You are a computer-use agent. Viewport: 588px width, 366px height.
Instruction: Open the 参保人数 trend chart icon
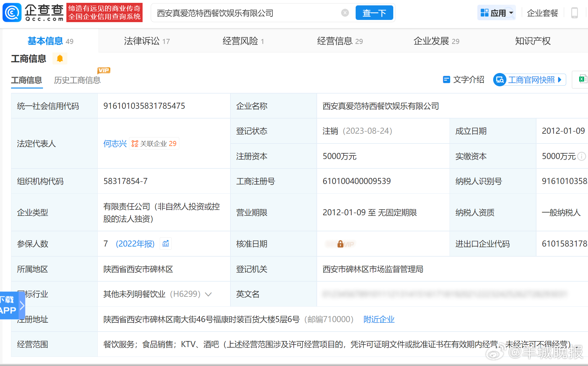[166, 244]
